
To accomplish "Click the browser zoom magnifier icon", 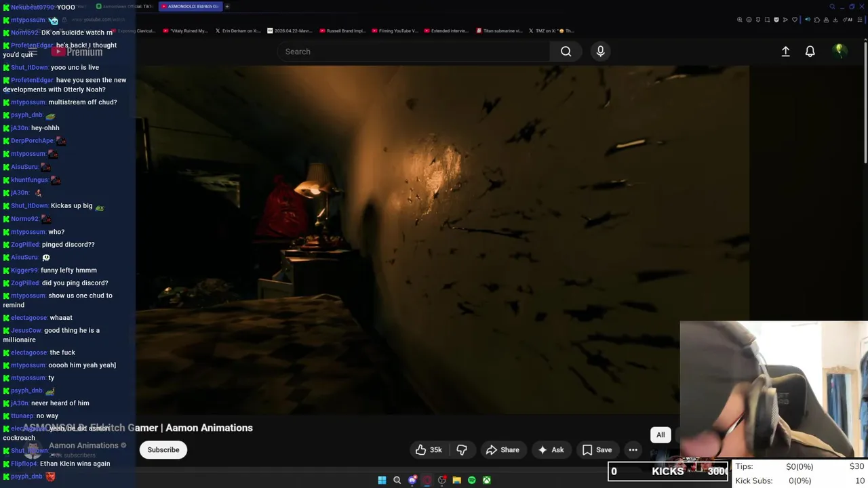I will [740, 20].
